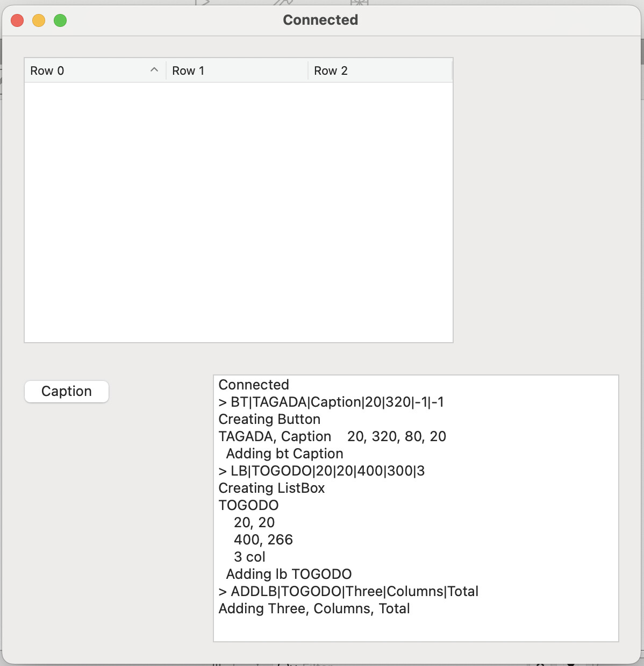Screen dimensions: 644x666
Task: Toggle sort direction on the Row 0 column
Action: click(154, 70)
